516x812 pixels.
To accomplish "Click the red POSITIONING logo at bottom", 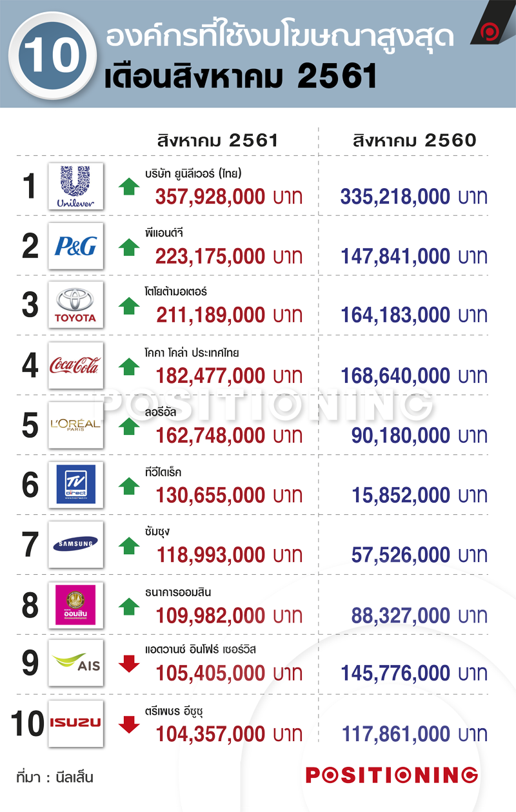I will 392,775.
